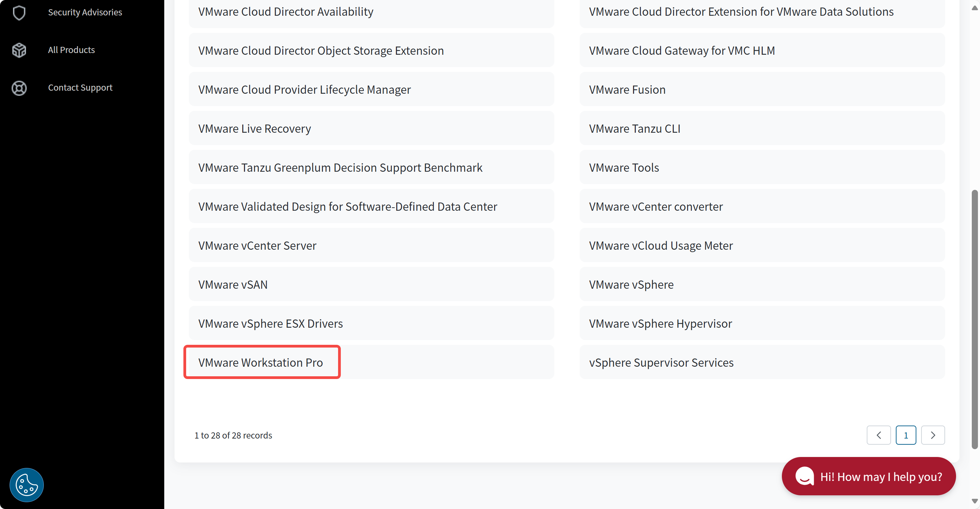Open Security Advisories in the sidebar
The width and height of the screenshot is (980, 509).
coord(85,12)
